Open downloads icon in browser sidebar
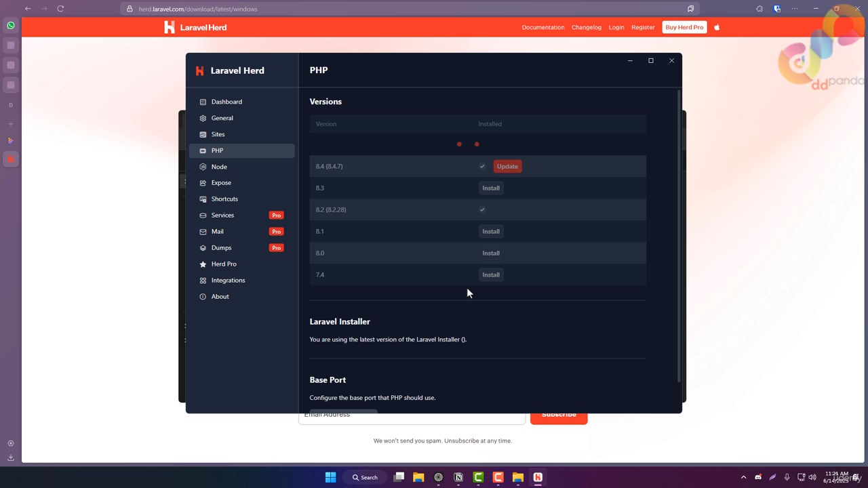The image size is (868, 488). [x=11, y=457]
